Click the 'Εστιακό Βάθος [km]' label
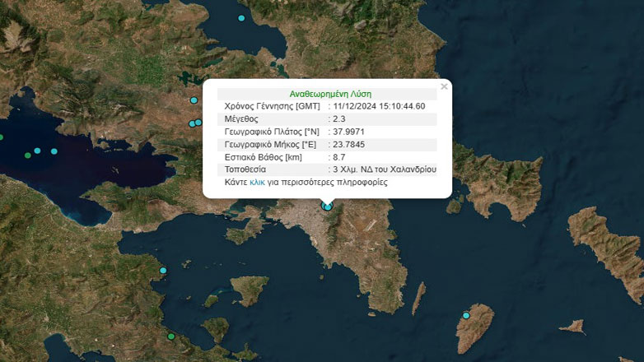Viewport: 644px width, 362px height. 264,157
